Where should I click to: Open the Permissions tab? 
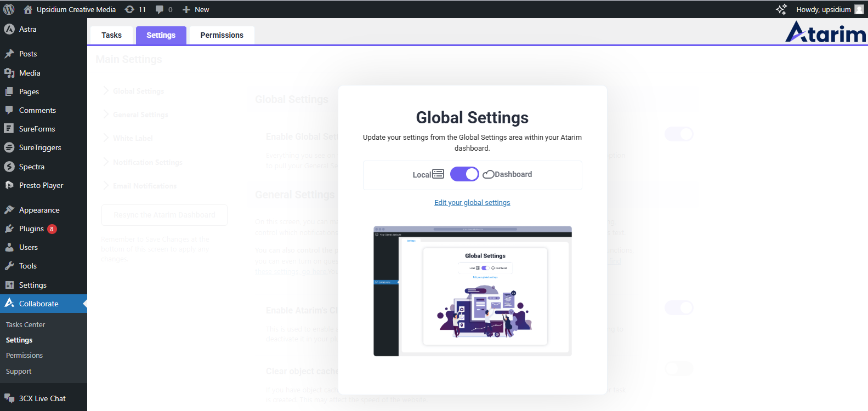222,35
